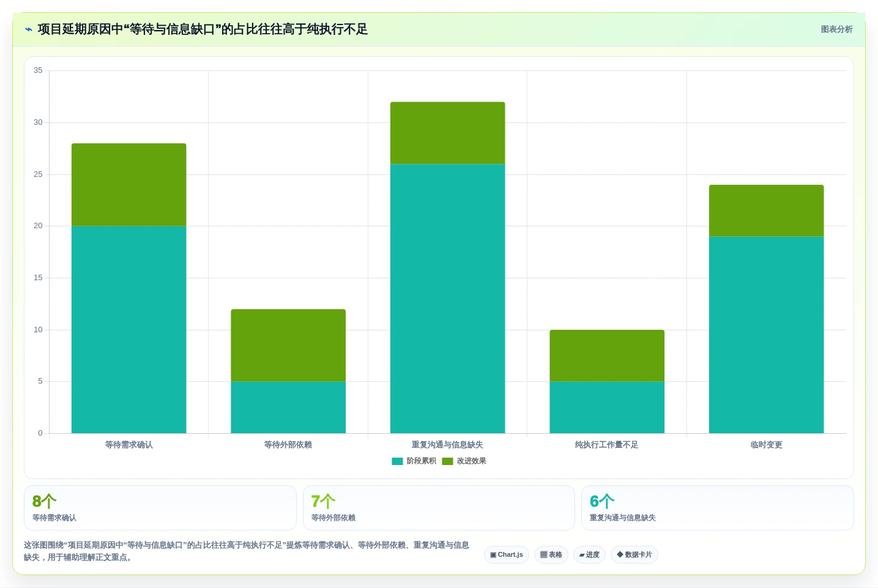
Task: Select the 表格 tag
Action: coord(551,555)
